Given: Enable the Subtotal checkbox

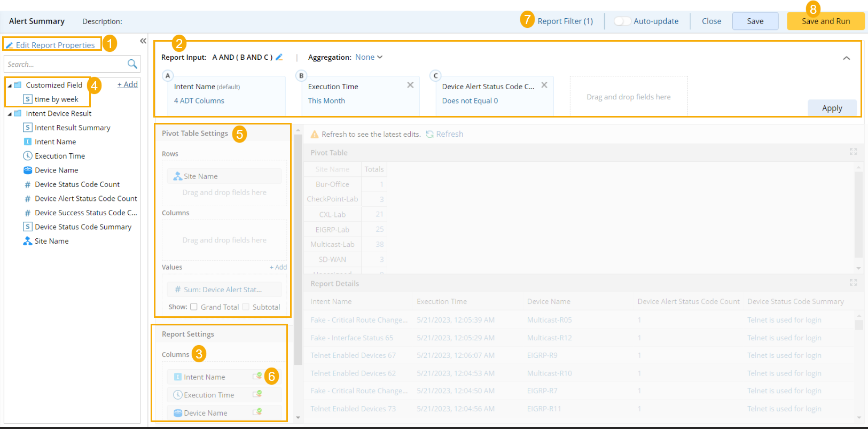Looking at the screenshot, I should pos(246,307).
